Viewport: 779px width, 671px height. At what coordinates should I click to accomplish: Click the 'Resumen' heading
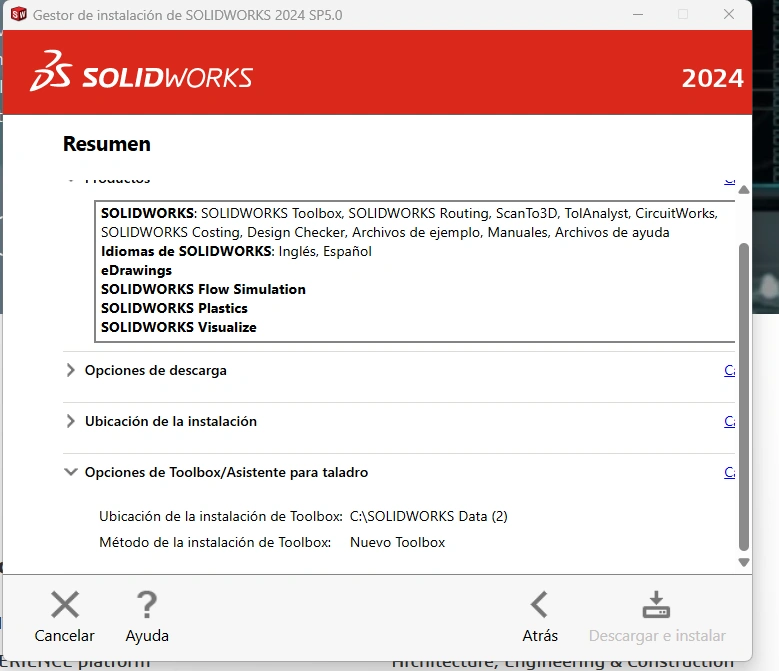point(107,144)
